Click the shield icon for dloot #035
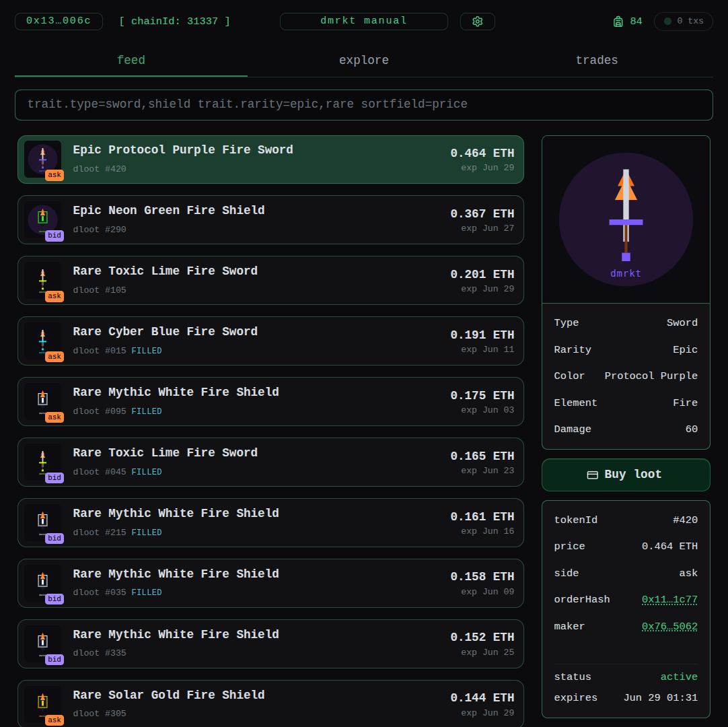 click(x=42, y=583)
